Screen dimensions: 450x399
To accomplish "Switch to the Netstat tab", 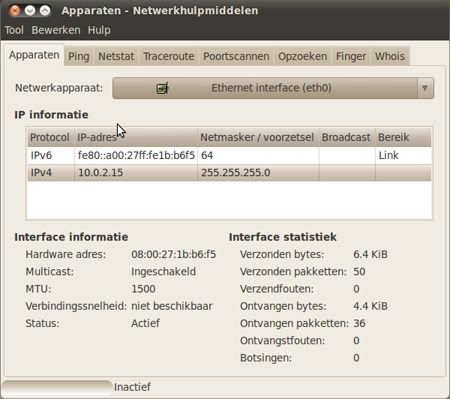I will (116, 56).
